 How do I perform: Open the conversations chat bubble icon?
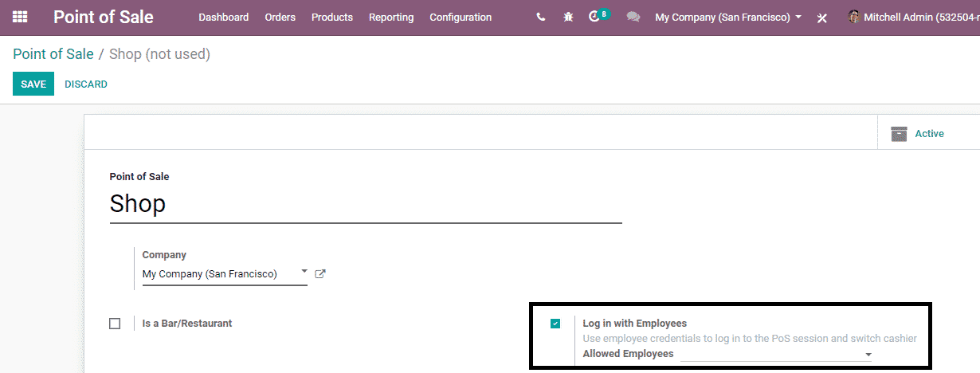point(633,17)
